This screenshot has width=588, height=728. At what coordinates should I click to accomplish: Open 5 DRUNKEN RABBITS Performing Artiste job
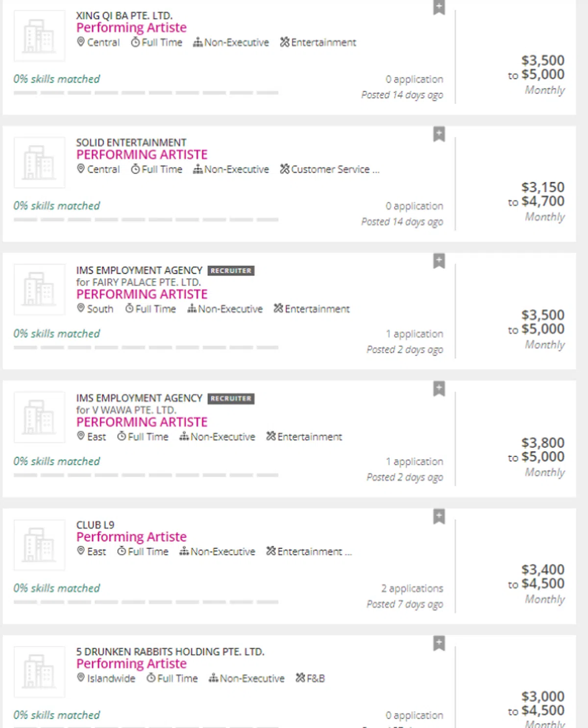pyautogui.click(x=131, y=664)
